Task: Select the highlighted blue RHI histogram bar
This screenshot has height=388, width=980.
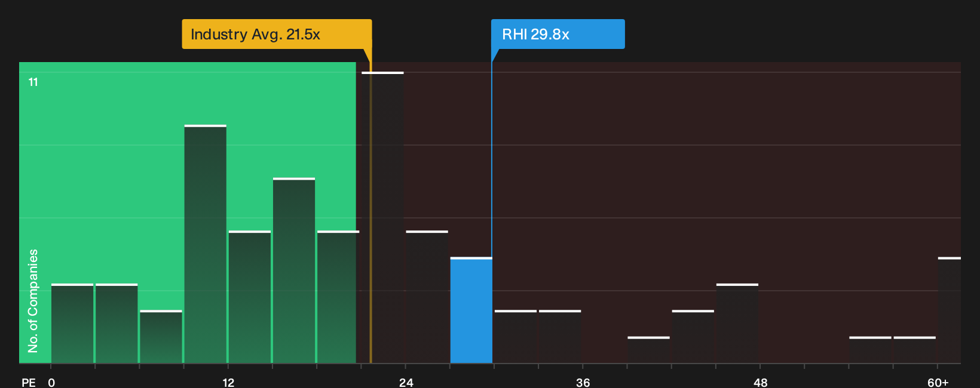Action: click(471, 310)
